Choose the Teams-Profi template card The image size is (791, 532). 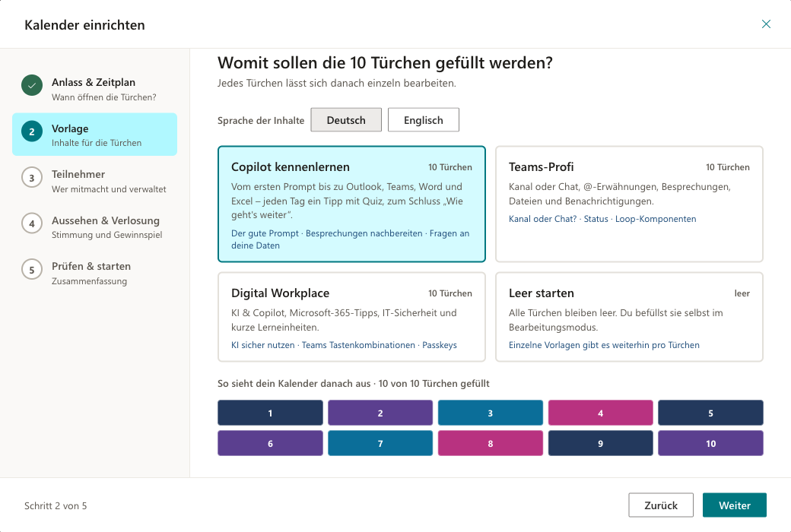tap(629, 204)
